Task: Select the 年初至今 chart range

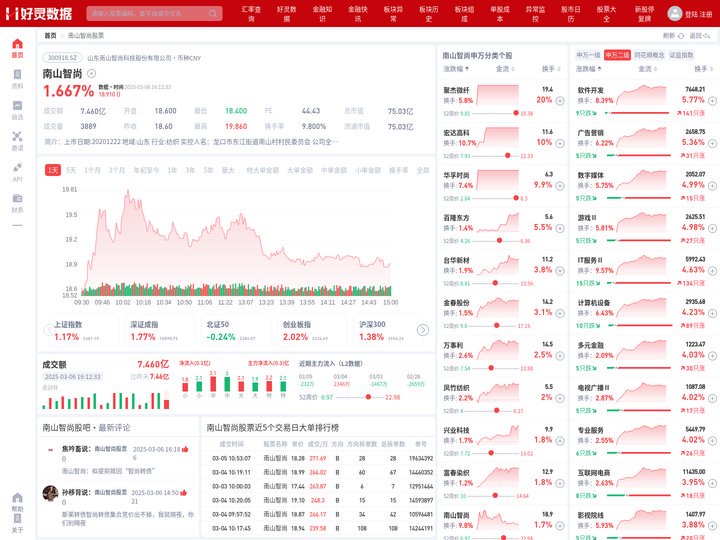Action: click(146, 170)
